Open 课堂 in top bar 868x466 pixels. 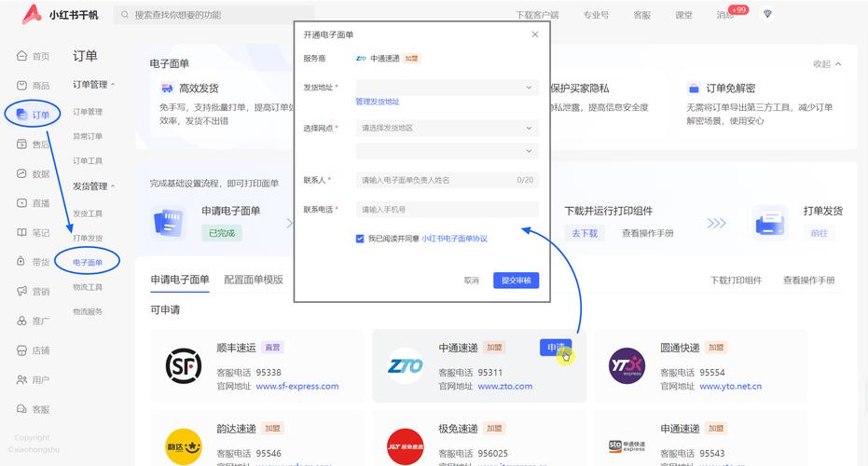pos(683,15)
